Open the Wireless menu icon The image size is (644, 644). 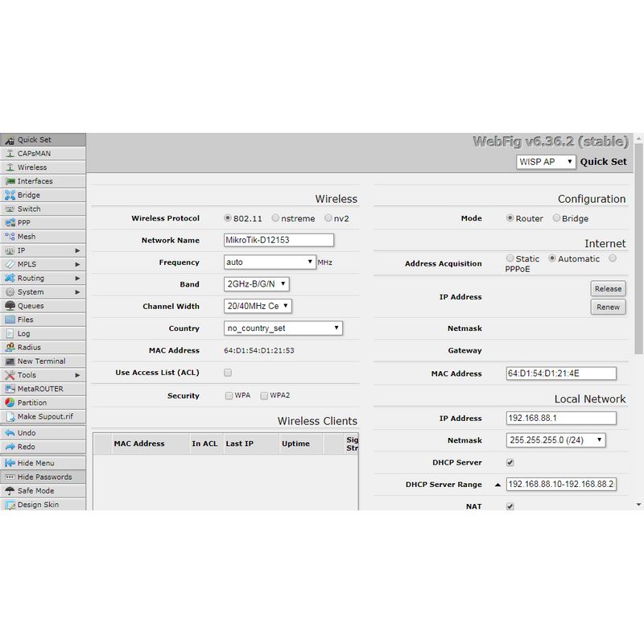tap(10, 167)
